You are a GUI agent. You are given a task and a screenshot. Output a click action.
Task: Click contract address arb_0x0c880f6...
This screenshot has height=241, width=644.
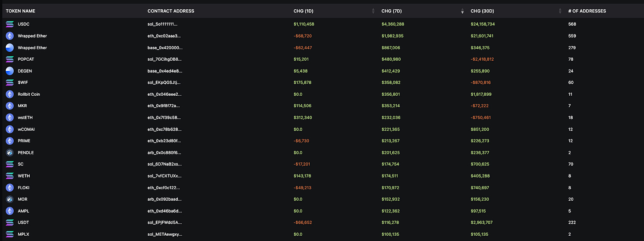[164, 152]
